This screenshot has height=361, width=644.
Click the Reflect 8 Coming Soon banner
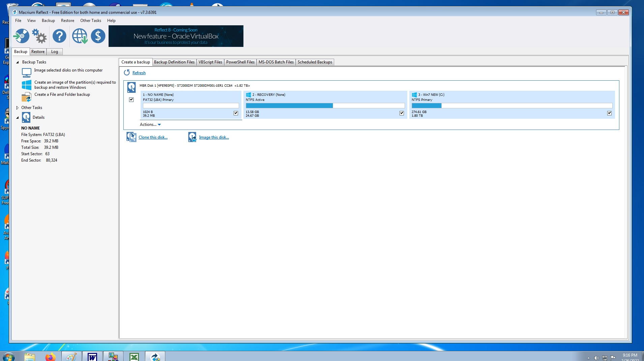tap(176, 36)
